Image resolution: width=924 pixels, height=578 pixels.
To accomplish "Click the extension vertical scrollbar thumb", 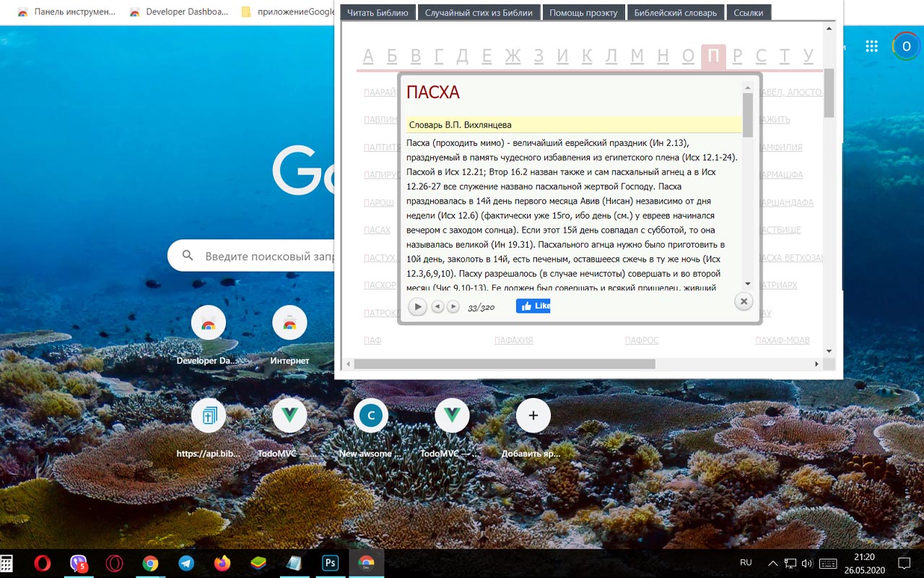I will [x=829, y=92].
